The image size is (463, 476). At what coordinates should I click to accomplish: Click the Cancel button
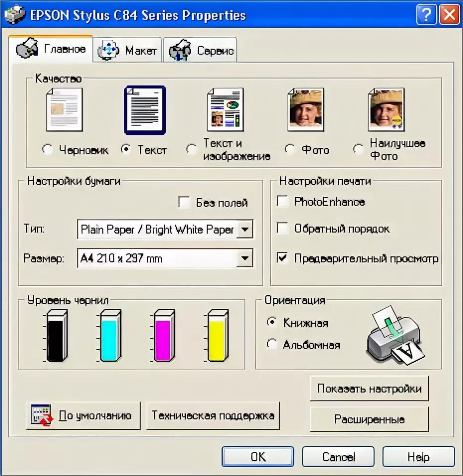point(338,457)
